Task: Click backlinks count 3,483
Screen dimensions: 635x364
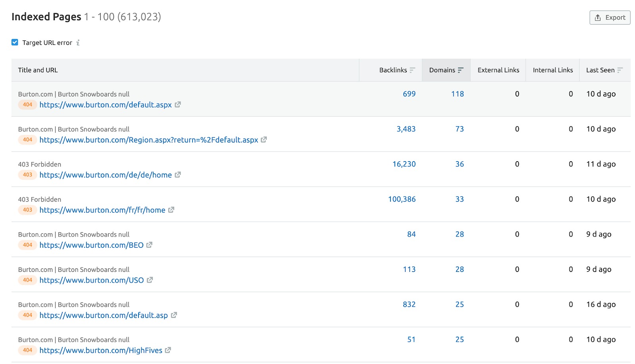Action: click(x=406, y=129)
